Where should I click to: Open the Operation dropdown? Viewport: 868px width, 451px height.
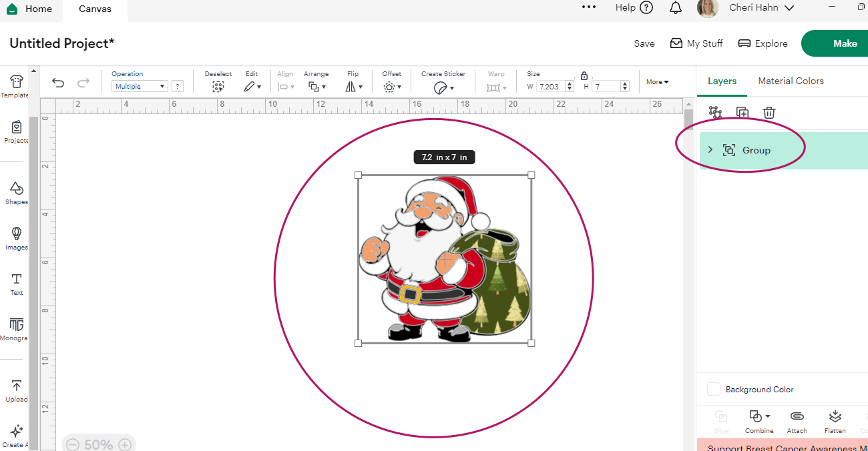[x=140, y=86]
